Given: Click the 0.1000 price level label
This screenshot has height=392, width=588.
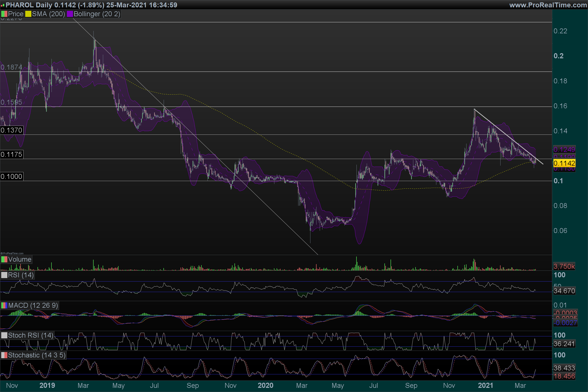Looking at the screenshot, I should pos(12,177).
